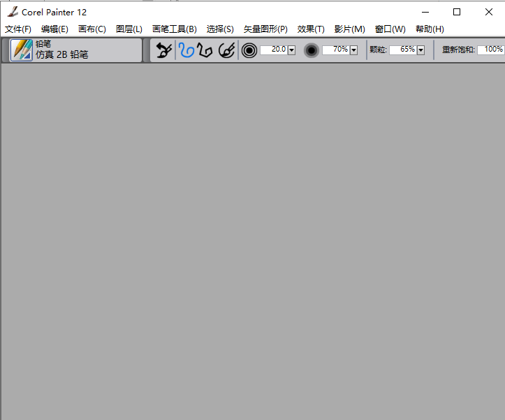Expand the grain 65% dropdown arrow
The height and width of the screenshot is (420, 505).
(x=420, y=50)
